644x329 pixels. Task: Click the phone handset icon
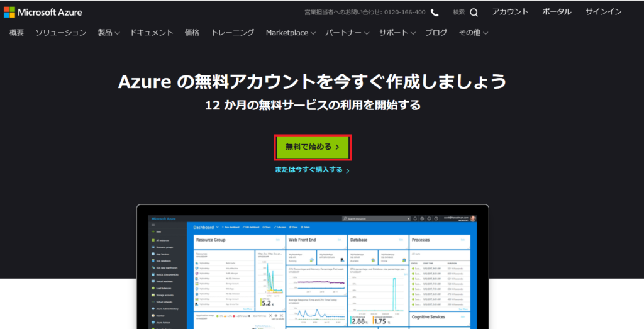coord(435,13)
